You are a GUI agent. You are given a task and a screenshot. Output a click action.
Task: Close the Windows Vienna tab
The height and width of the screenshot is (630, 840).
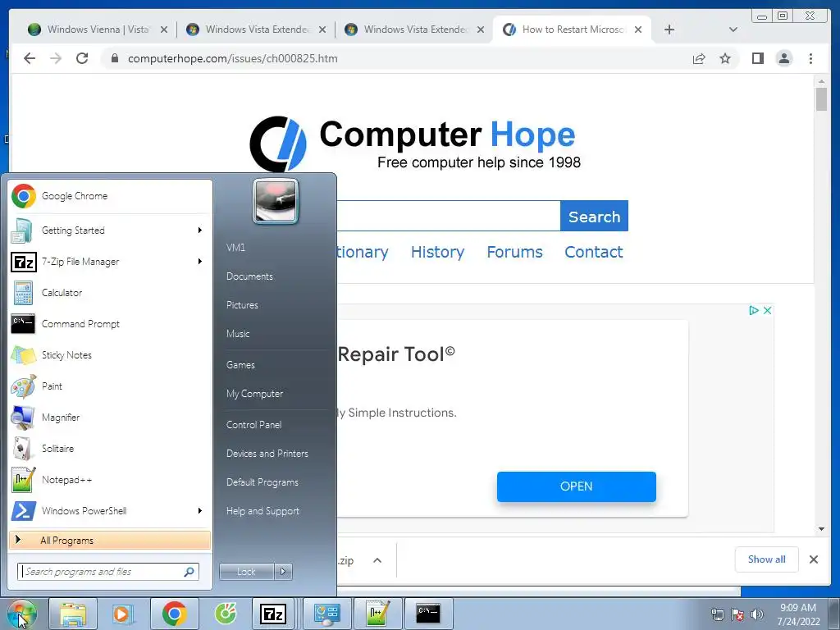(x=164, y=30)
